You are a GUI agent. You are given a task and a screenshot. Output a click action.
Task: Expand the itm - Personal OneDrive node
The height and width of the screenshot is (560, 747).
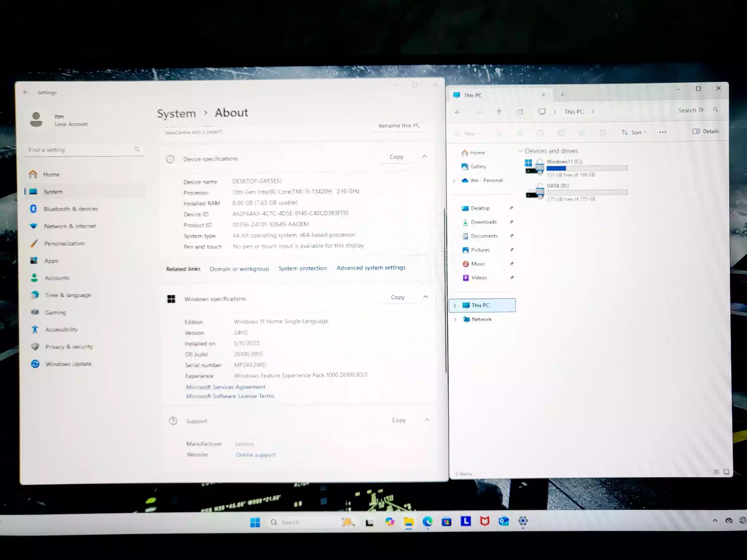[454, 181]
